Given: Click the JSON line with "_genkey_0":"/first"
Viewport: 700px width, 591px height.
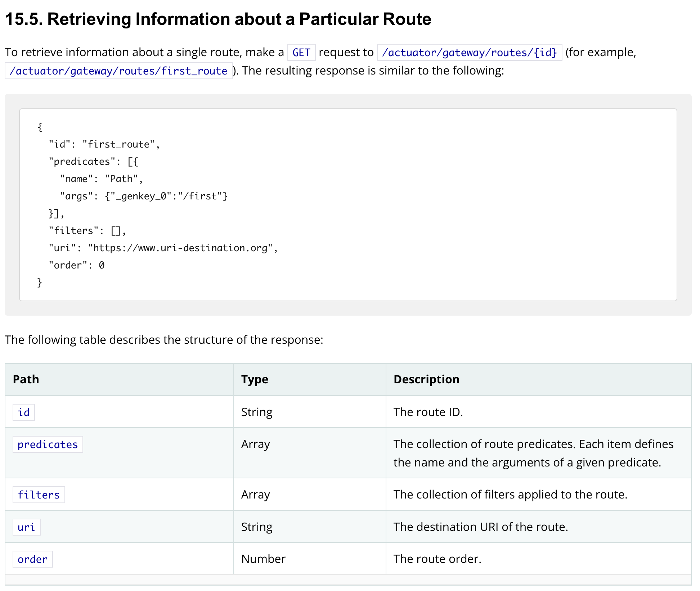Looking at the screenshot, I should [x=144, y=196].
